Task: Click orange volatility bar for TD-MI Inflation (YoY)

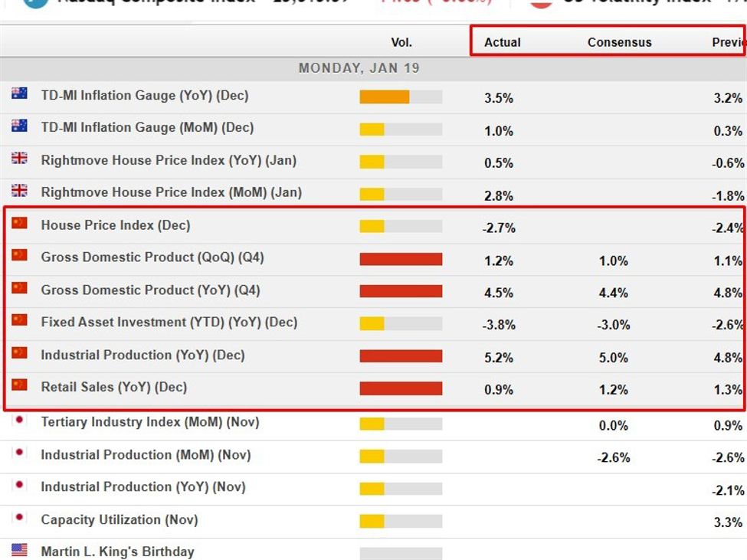Action: click(385, 97)
